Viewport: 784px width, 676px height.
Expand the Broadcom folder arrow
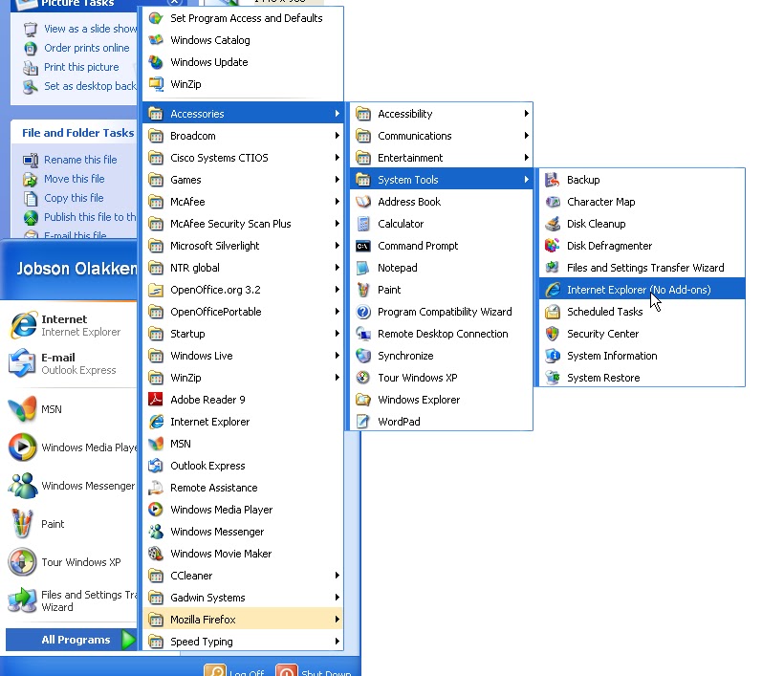click(x=337, y=136)
